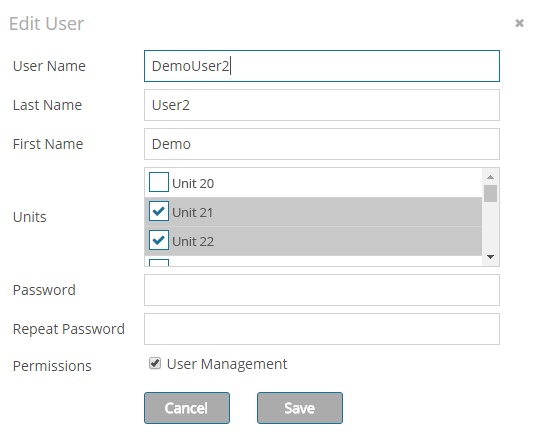Focus the Repeat Password field
This screenshot has width=545, height=441.
(x=322, y=329)
